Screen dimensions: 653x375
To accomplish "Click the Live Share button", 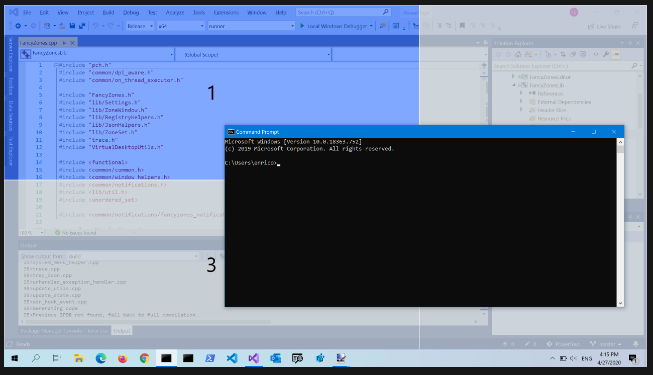I will 604,26.
